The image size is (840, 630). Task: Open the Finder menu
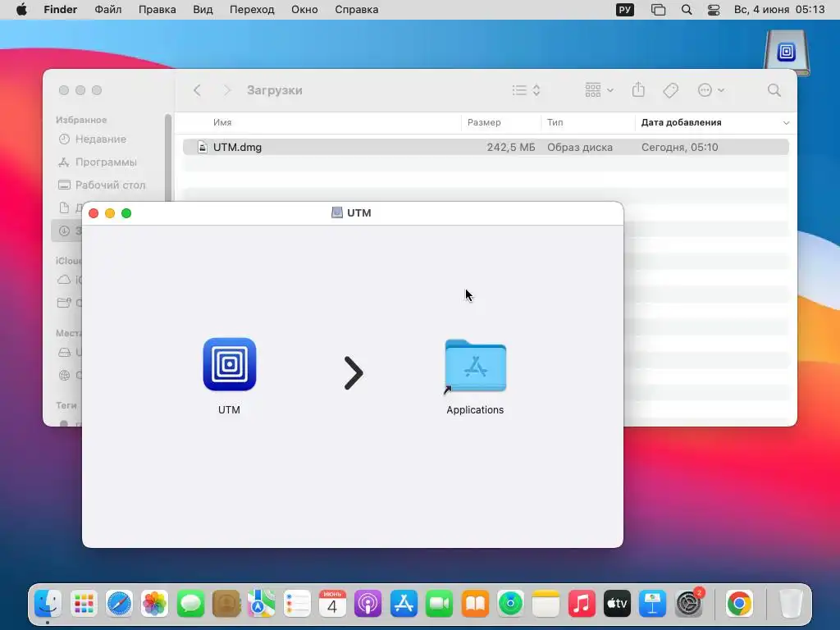pos(61,10)
